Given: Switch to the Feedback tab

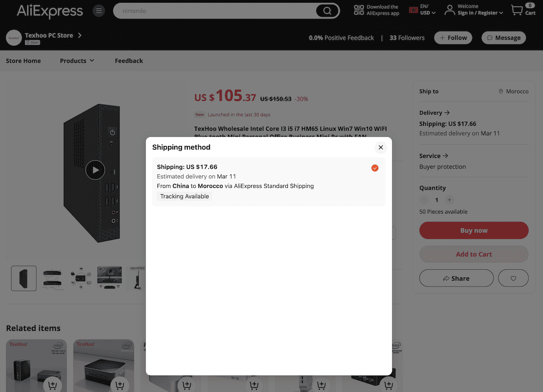Looking at the screenshot, I should 129,60.
